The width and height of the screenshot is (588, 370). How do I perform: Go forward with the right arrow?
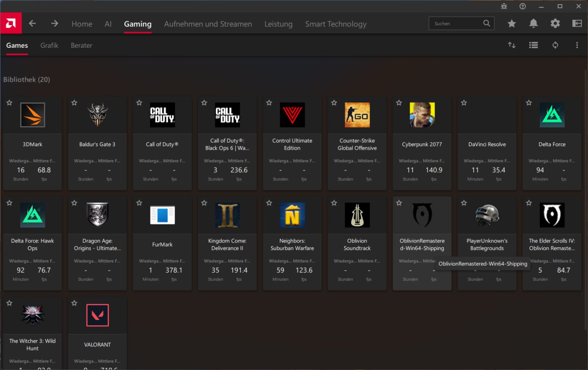pyautogui.click(x=55, y=23)
